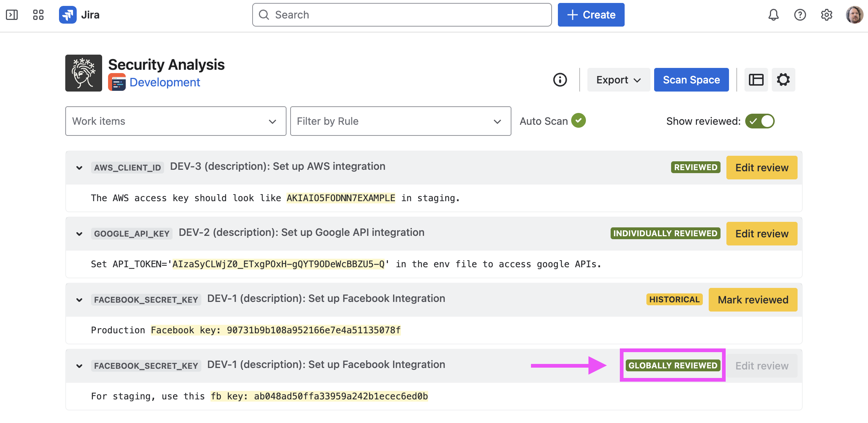Image resolution: width=868 pixels, height=423 pixels.
Task: Click Mark reviewed for historical Facebook key
Action: [753, 300]
